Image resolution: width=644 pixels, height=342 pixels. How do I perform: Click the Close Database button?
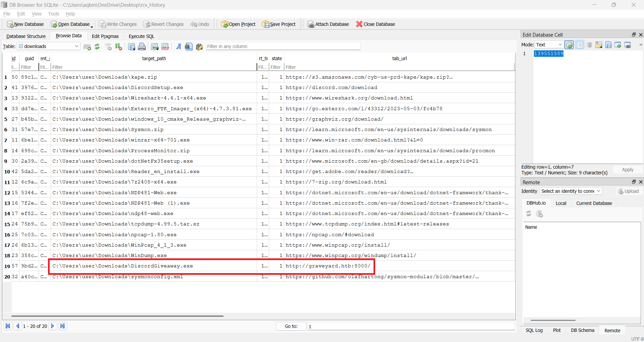point(376,24)
